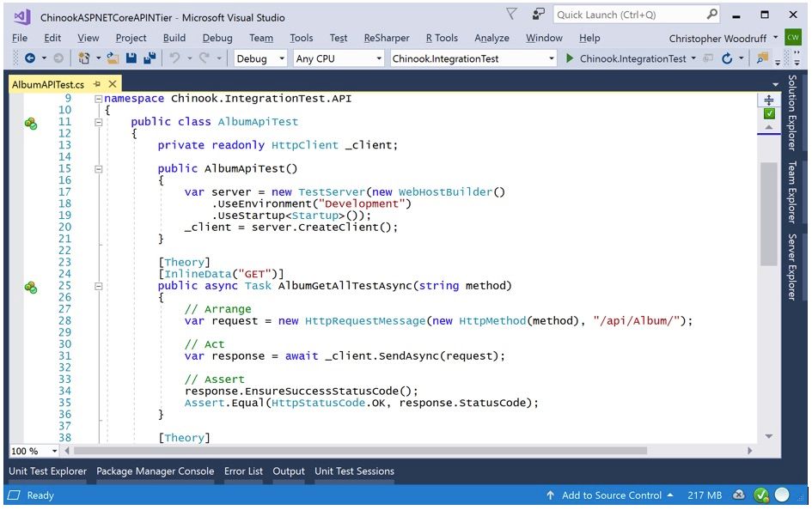
Task: Open the Package Manager Console
Action: [x=156, y=471]
